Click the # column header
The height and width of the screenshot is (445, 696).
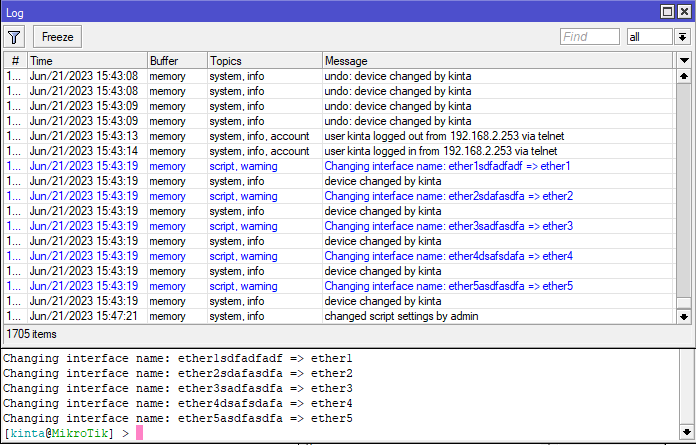coord(16,61)
